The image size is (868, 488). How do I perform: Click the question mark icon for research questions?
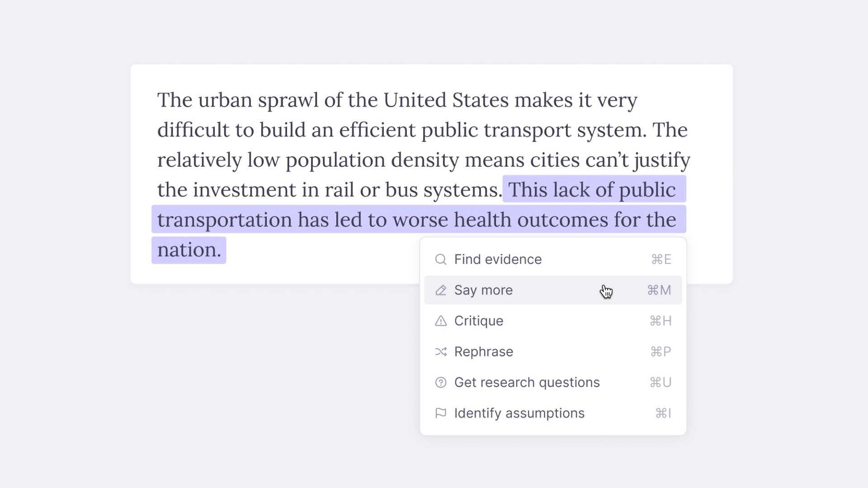pos(441,382)
